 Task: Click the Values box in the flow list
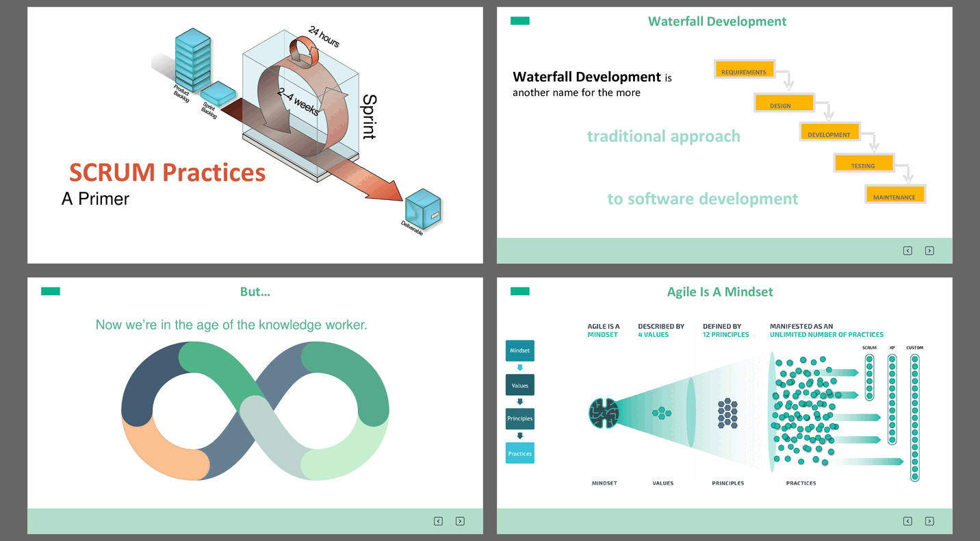pyautogui.click(x=520, y=386)
